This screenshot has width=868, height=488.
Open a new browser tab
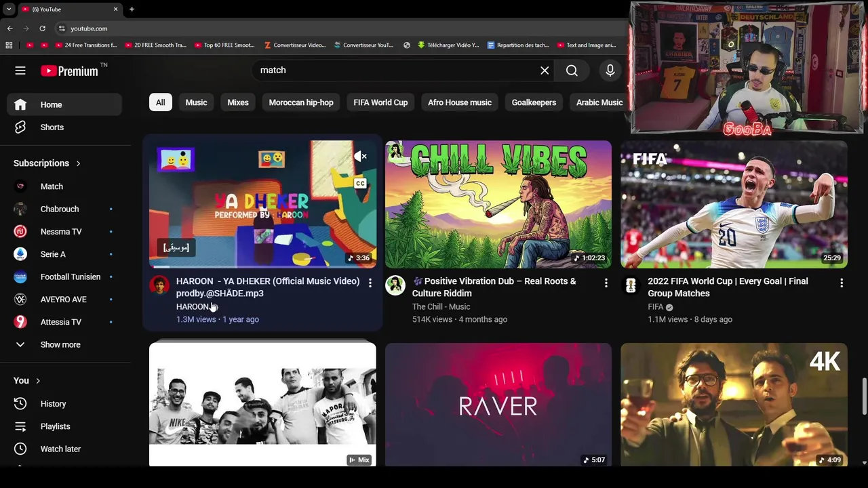click(x=132, y=9)
